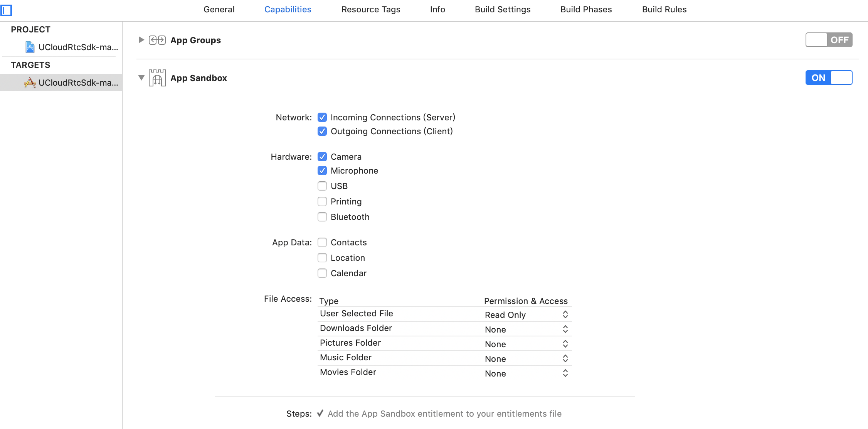868x429 pixels.
Task: Enable the Bluetooth hardware checkbox
Action: click(x=322, y=217)
